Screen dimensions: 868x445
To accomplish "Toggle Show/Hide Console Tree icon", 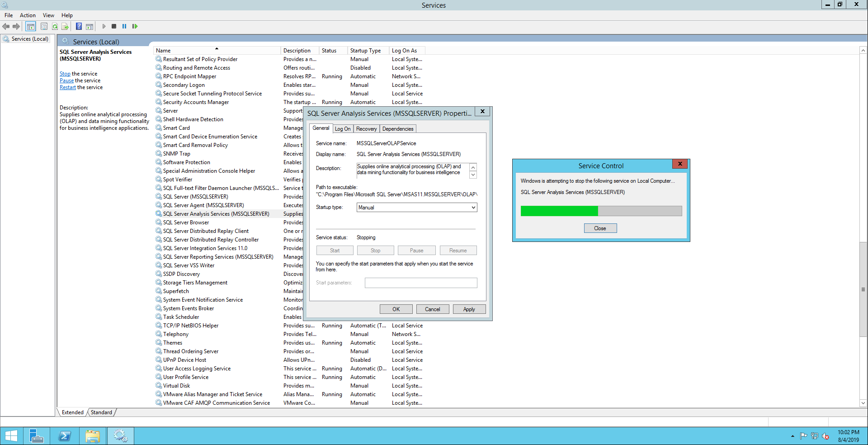I will coord(30,27).
